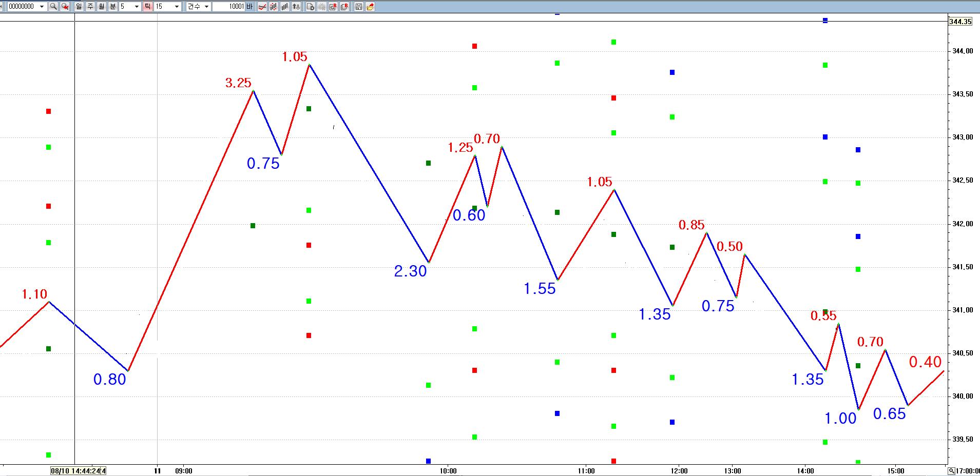Expand the tick interval dropdown showing 15

[177, 7]
